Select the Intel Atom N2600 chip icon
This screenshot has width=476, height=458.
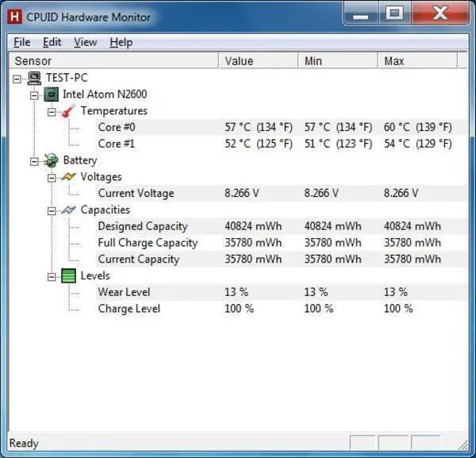(x=52, y=94)
